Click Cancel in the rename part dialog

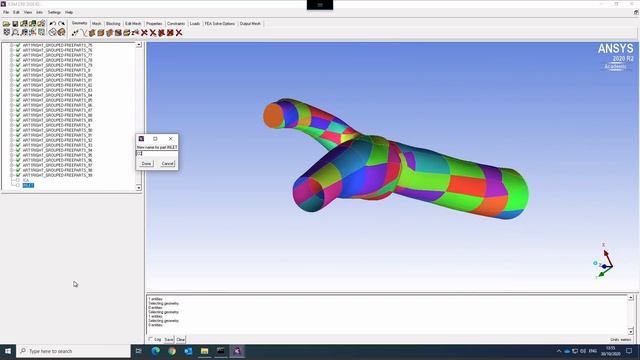pos(167,164)
